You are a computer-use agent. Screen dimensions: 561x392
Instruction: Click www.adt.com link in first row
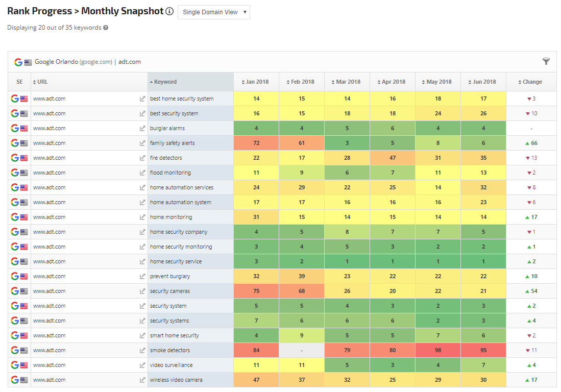(x=50, y=99)
